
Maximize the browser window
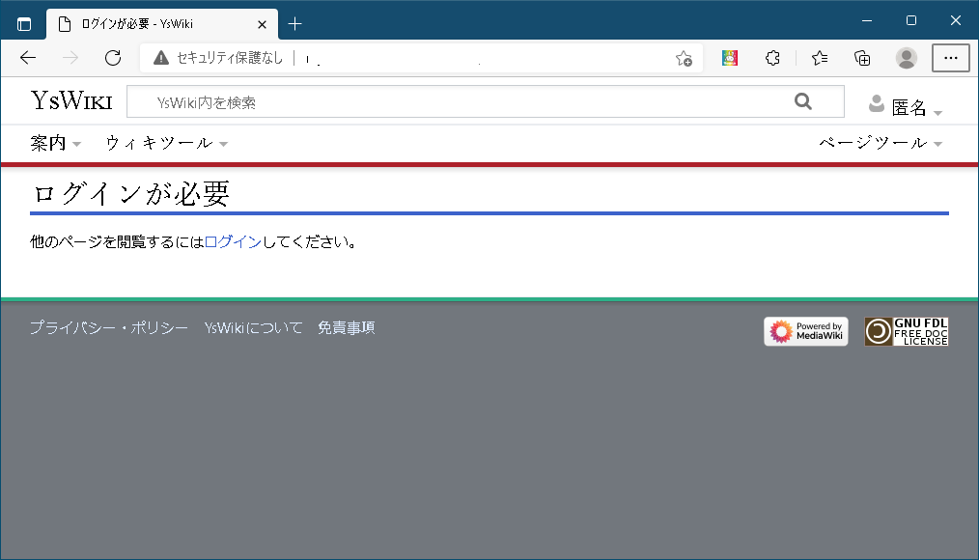911,20
